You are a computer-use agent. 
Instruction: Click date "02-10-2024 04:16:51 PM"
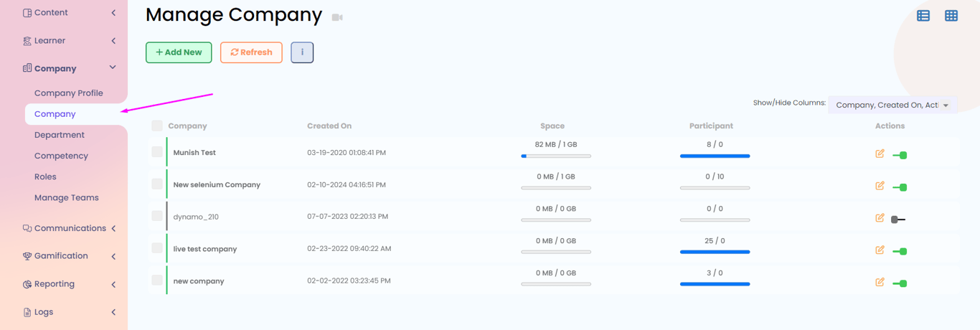click(x=347, y=184)
